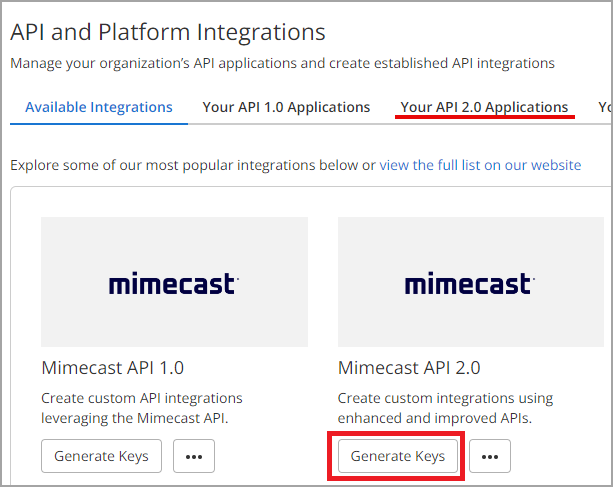Click the Mimecast API 2.0 card title
Image resolution: width=613 pixels, height=487 pixels.
coord(409,367)
